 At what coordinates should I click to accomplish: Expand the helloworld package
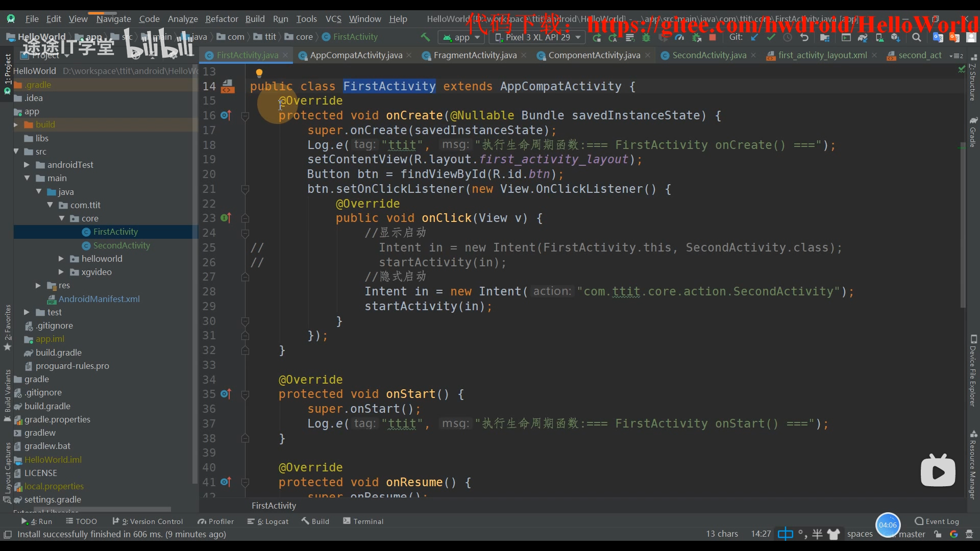[x=61, y=259]
